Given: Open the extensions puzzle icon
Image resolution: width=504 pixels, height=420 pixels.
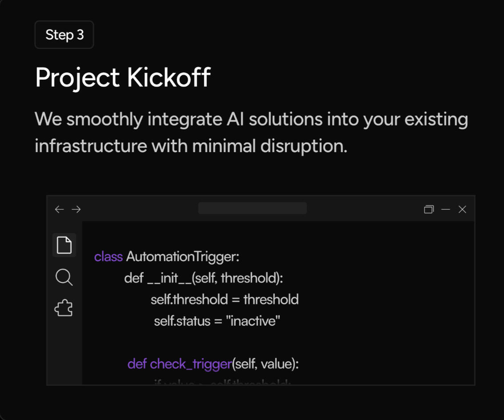Looking at the screenshot, I should [64, 308].
